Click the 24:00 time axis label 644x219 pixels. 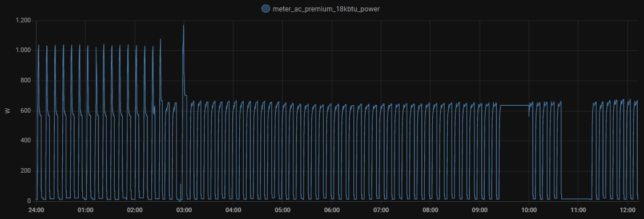pos(36,210)
